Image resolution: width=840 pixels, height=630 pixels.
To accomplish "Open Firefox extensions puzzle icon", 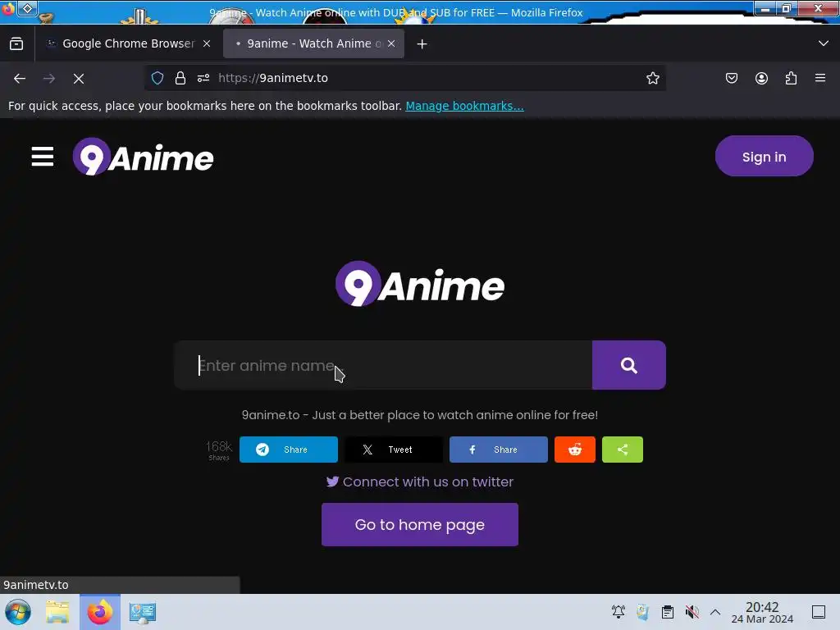I will pyautogui.click(x=792, y=78).
